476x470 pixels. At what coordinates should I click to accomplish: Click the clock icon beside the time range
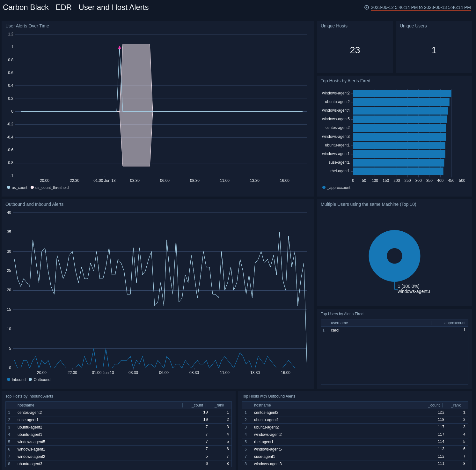tap(367, 8)
